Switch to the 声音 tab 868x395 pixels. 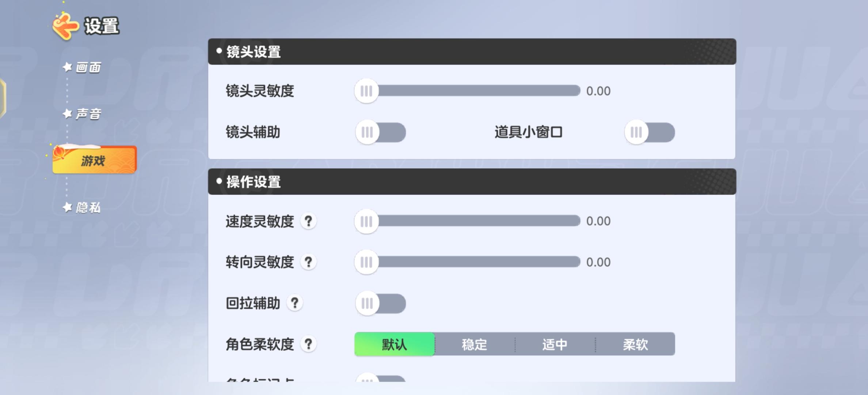pos(88,114)
